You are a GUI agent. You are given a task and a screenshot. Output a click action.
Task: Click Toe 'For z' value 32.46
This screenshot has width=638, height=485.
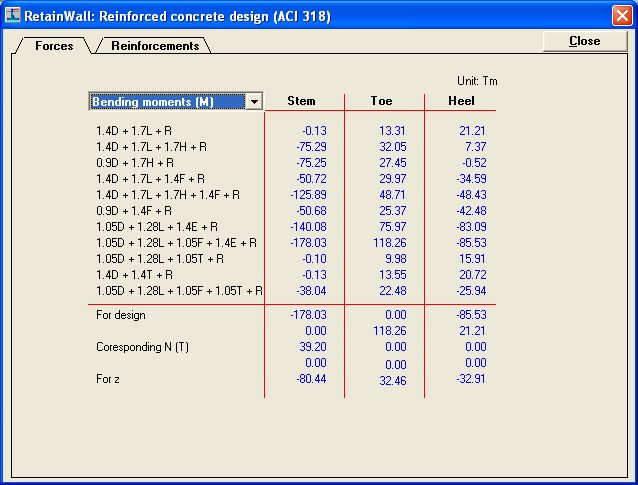click(x=393, y=380)
